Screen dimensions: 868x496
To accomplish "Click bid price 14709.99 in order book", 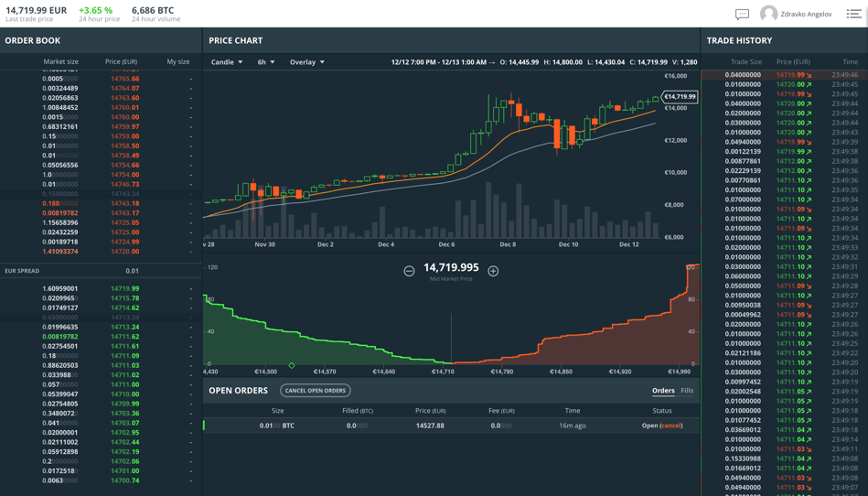I will coord(125,404).
